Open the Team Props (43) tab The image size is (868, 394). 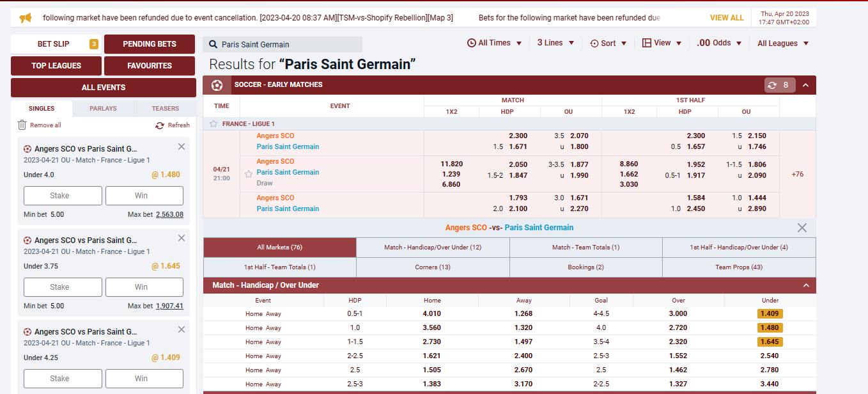pyautogui.click(x=739, y=267)
